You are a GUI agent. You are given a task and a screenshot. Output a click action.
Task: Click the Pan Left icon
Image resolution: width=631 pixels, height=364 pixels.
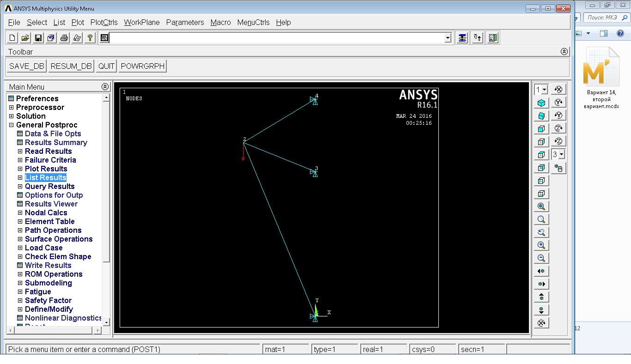pyautogui.click(x=541, y=271)
